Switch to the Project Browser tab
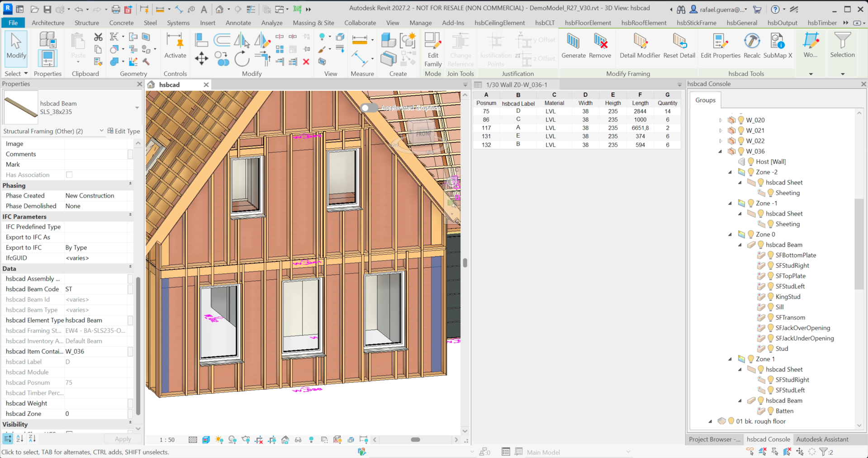This screenshot has width=868, height=458. click(714, 439)
